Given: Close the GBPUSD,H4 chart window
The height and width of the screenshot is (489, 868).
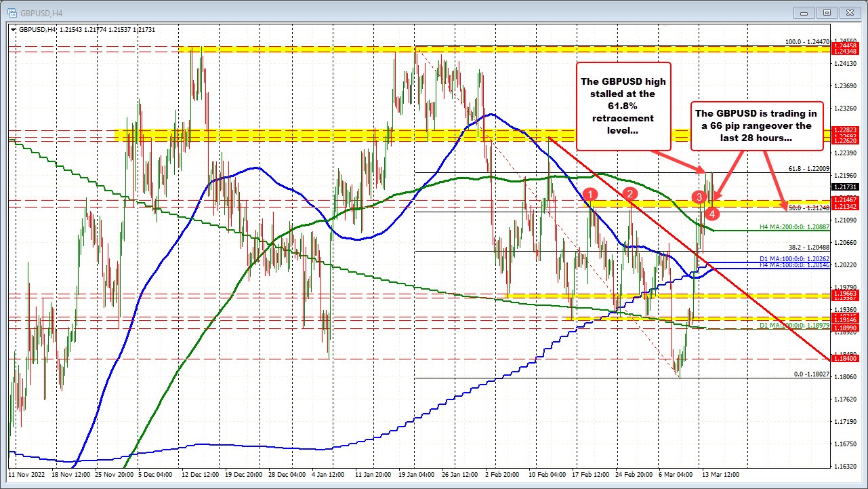Looking at the screenshot, I should (x=850, y=12).
